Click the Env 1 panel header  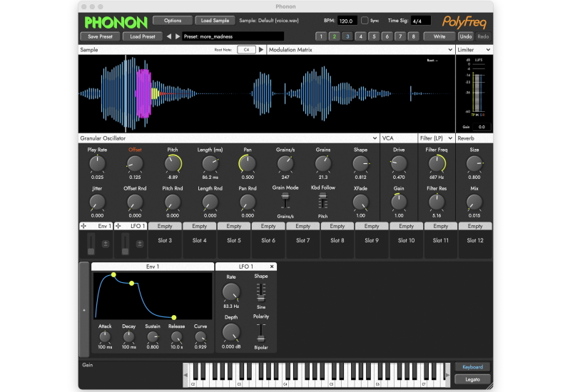[153, 267]
